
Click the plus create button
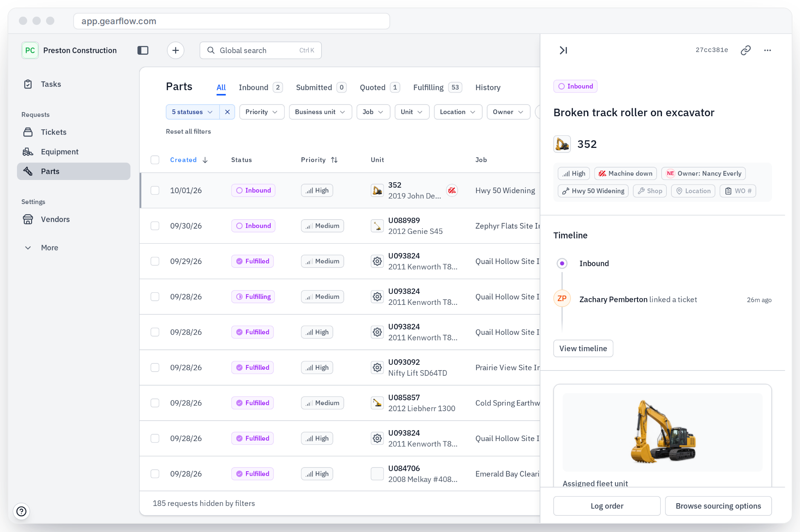[175, 50]
